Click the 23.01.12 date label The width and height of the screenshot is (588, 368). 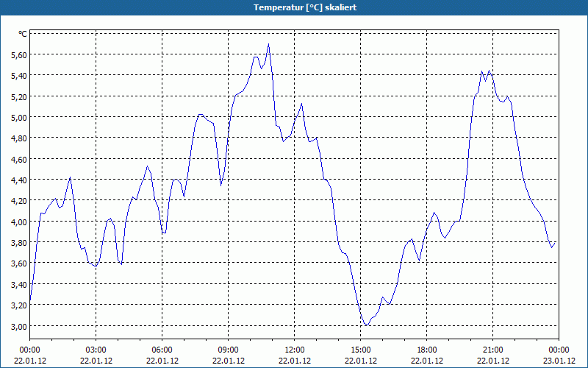point(559,361)
